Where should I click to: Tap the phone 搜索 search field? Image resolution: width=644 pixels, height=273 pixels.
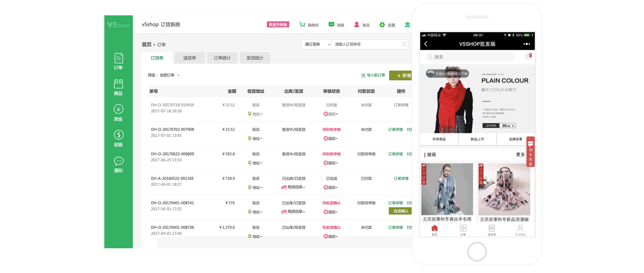point(470,57)
